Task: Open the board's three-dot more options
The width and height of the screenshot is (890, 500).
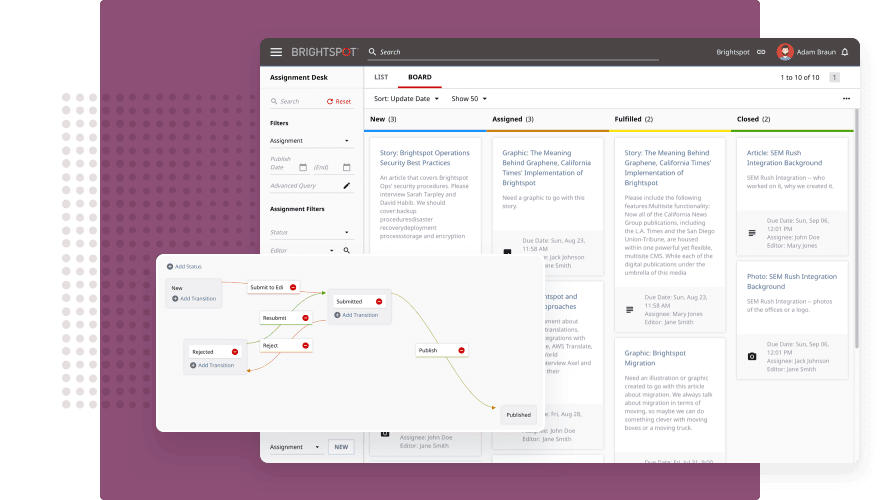Action: pos(846,99)
